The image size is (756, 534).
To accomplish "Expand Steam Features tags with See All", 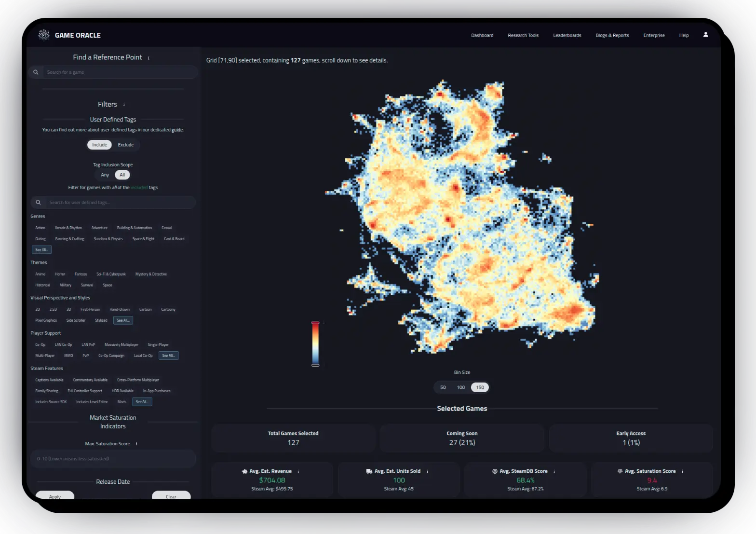I will point(142,402).
